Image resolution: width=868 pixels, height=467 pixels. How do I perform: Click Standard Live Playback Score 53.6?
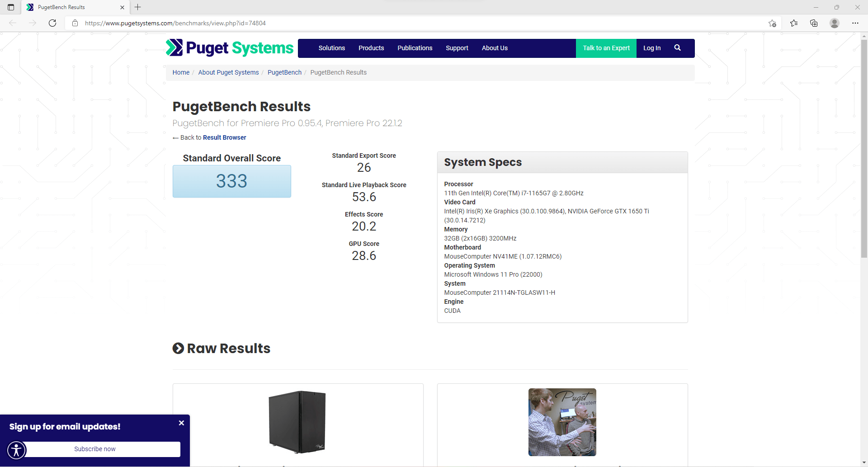pyautogui.click(x=364, y=197)
